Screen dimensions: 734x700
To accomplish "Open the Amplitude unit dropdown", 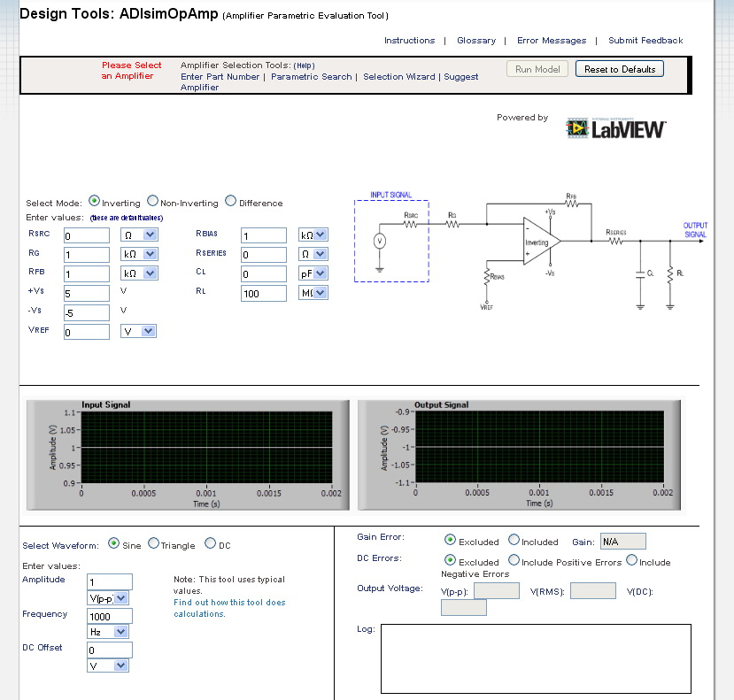I will point(108,598).
